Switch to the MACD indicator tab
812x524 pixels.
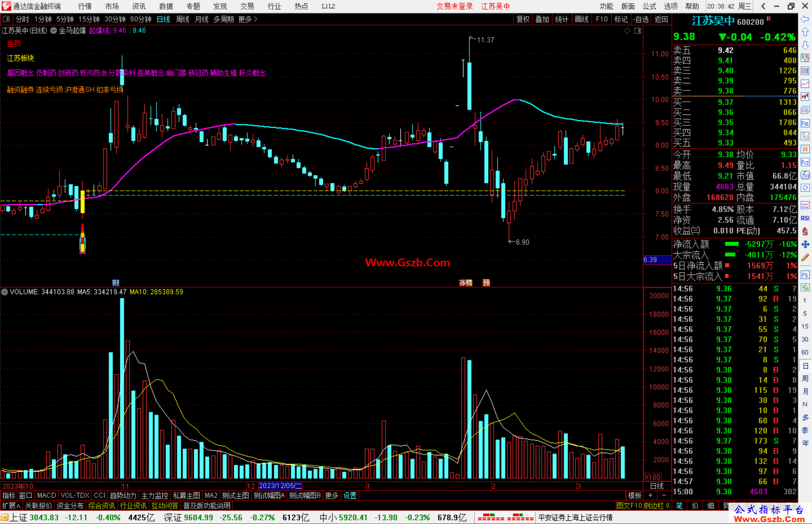point(46,495)
